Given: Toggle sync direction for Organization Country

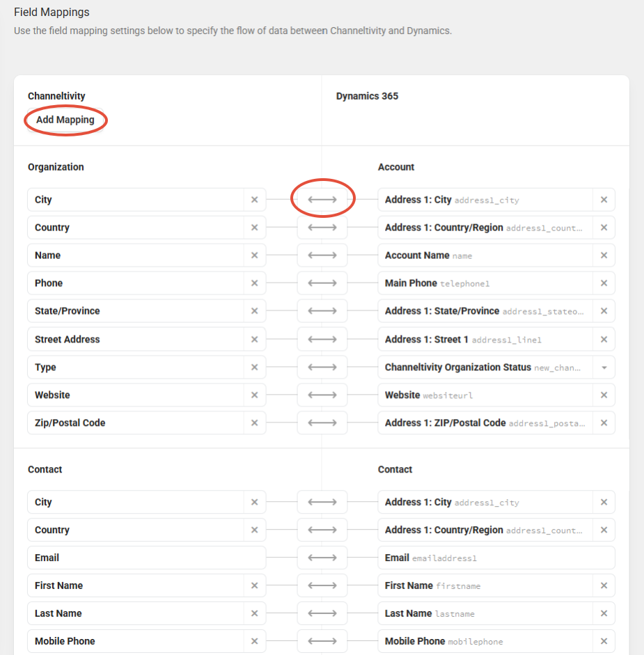Looking at the screenshot, I should (322, 228).
